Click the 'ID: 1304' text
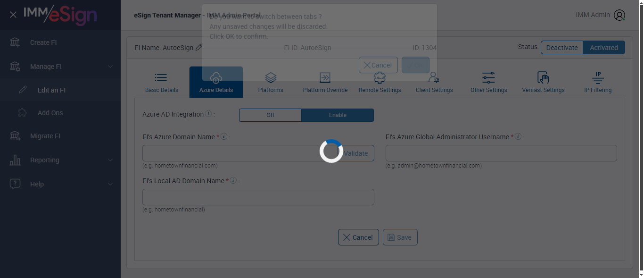The height and width of the screenshot is (278, 644). click(425, 48)
